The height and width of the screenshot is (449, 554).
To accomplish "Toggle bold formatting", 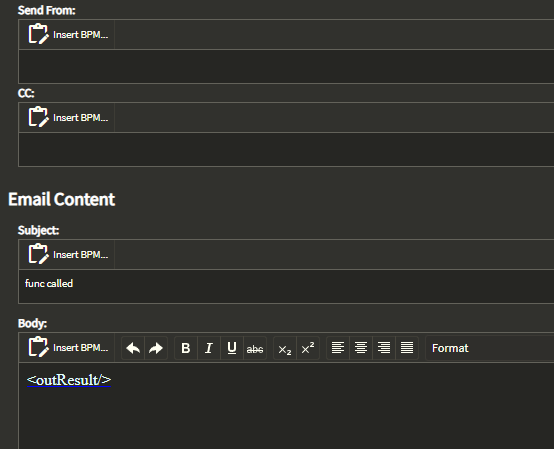I will 186,348.
